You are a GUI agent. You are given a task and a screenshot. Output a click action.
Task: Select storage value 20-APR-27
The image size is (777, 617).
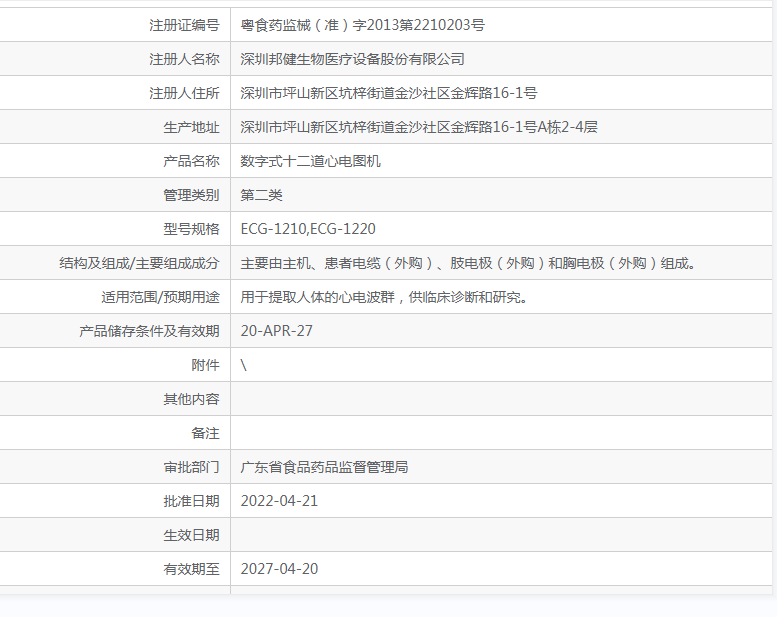click(277, 331)
